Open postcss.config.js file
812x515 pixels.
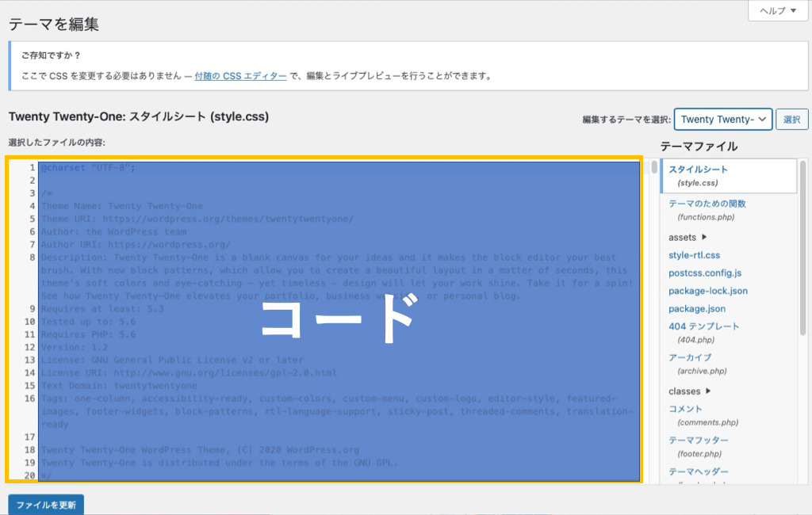pyautogui.click(x=705, y=273)
